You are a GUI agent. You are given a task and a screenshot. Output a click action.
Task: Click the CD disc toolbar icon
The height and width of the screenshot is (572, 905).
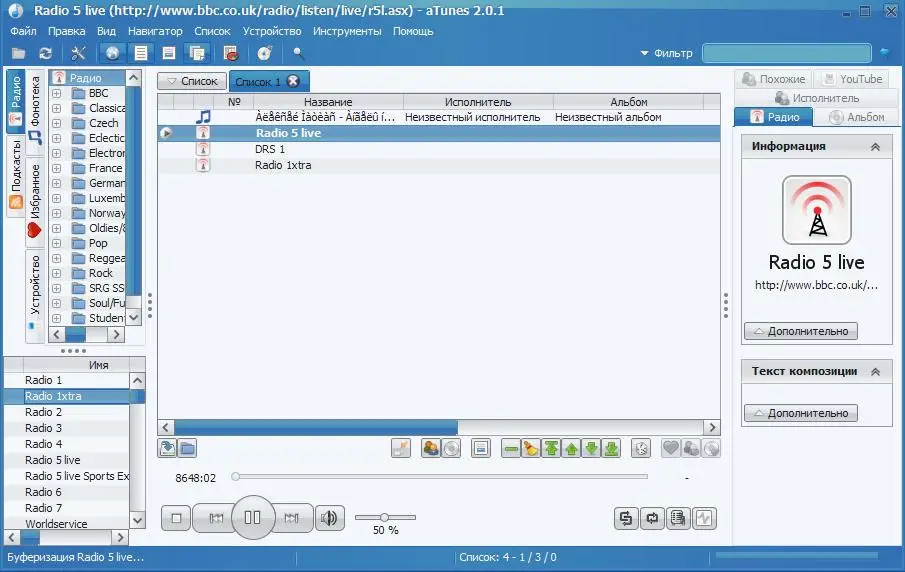(264, 53)
